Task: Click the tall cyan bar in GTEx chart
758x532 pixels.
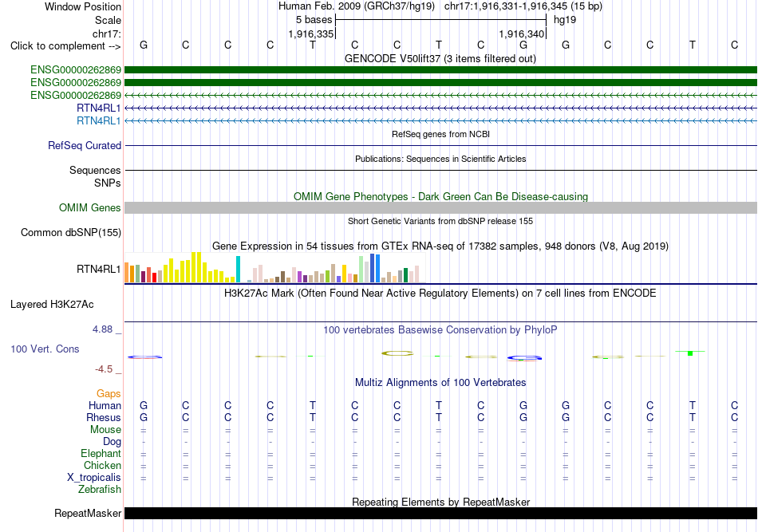Action: (238, 269)
